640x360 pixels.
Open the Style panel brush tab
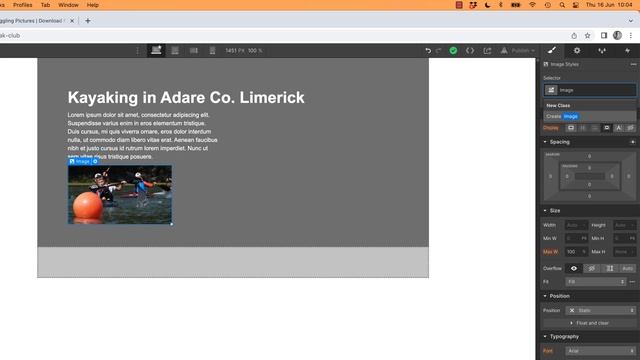coord(551,51)
